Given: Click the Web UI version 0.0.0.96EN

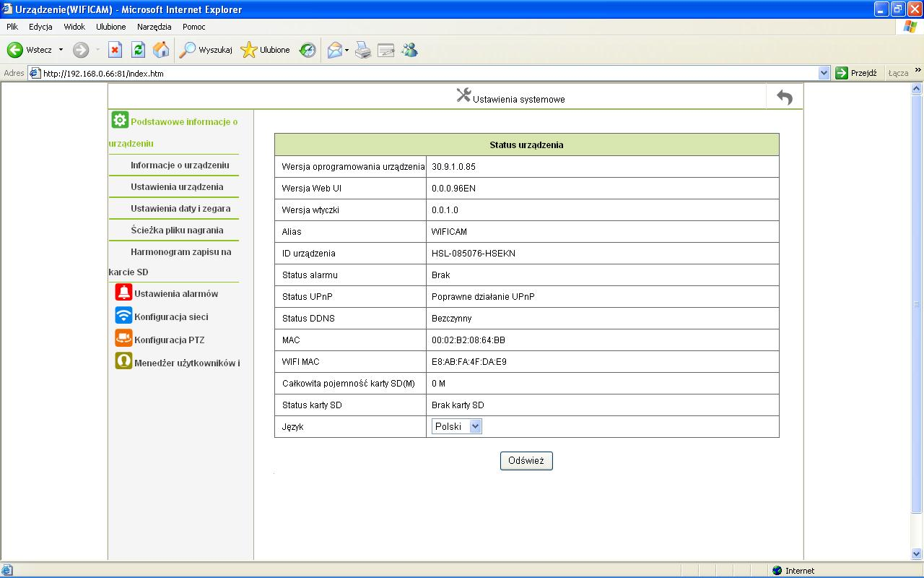Looking at the screenshot, I should click(453, 189).
